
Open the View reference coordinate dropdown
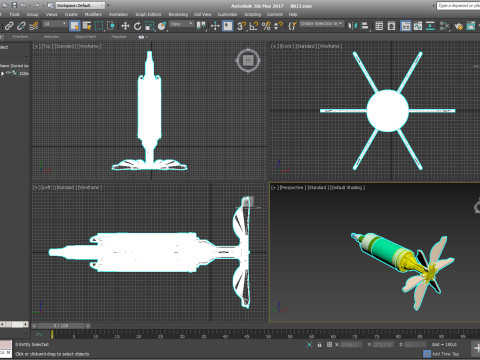(x=182, y=24)
